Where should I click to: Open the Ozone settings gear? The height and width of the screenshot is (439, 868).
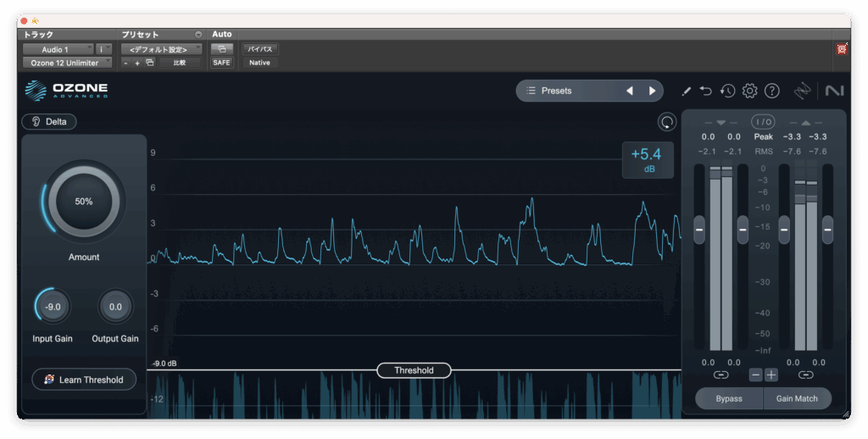[749, 91]
